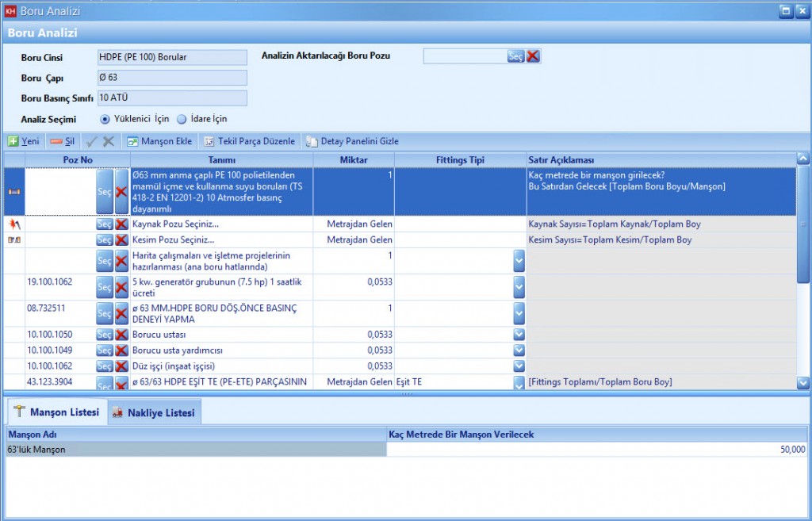Click Detay Panelini Gizle to hide panel
The height and width of the screenshot is (521, 812).
(353, 141)
